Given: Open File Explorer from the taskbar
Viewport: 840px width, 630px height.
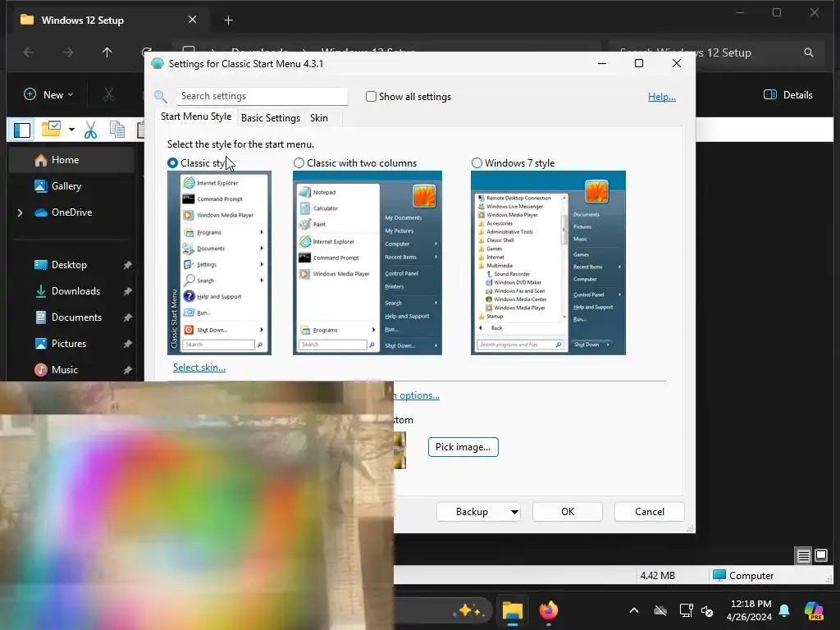Looking at the screenshot, I should tap(512, 610).
